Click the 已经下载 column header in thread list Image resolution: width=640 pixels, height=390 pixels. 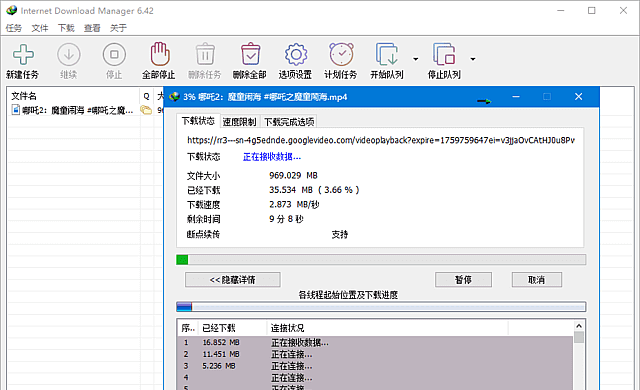pyautogui.click(x=233, y=328)
